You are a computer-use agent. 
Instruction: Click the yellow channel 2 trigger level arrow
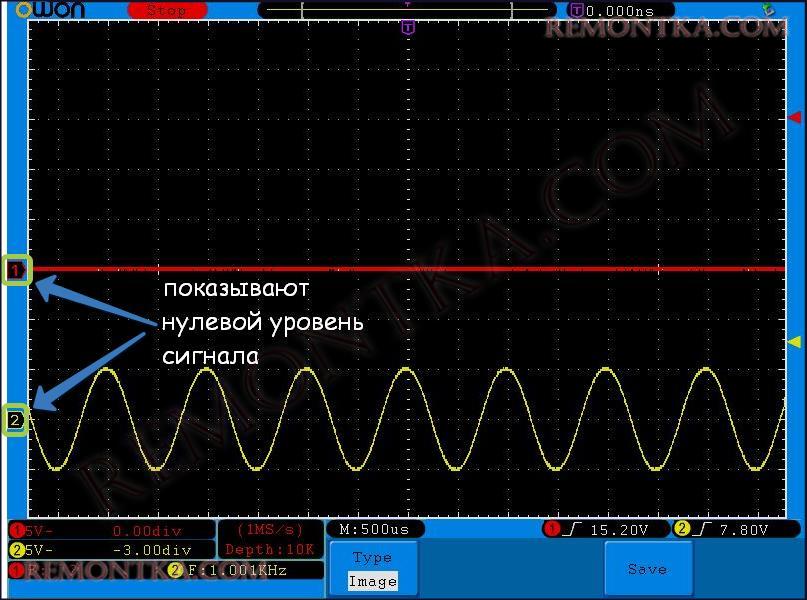pos(795,342)
